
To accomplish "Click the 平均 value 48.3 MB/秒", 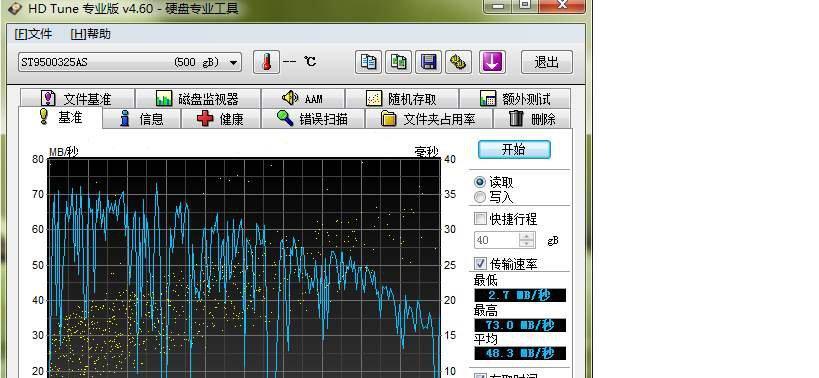I will [520, 353].
